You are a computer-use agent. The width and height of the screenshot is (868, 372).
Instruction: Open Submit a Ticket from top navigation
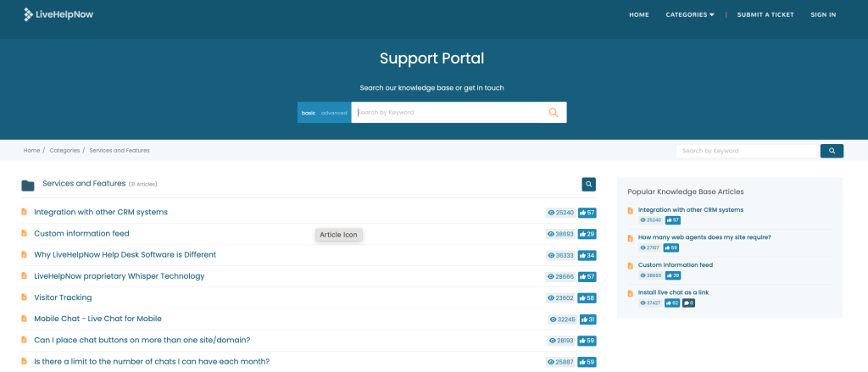(x=765, y=14)
